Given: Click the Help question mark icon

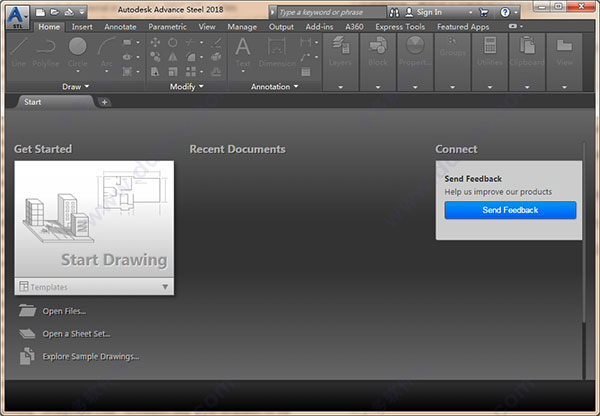Looking at the screenshot, I should coord(505,13).
